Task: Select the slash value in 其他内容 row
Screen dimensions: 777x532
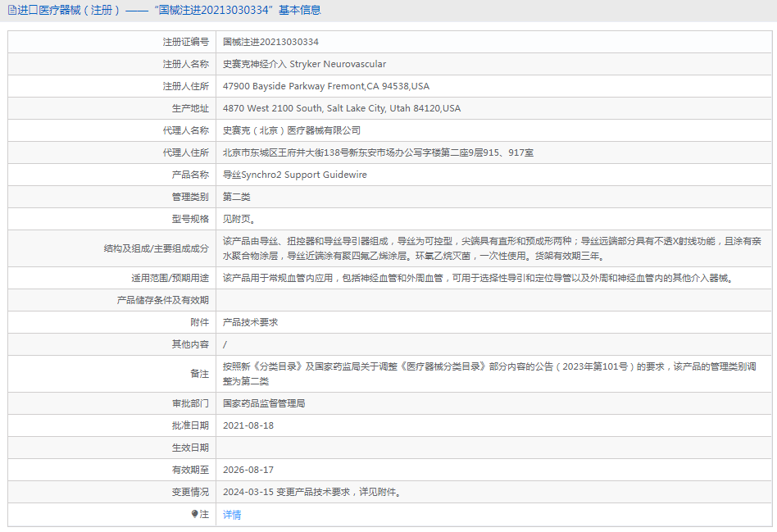Action: coord(225,344)
